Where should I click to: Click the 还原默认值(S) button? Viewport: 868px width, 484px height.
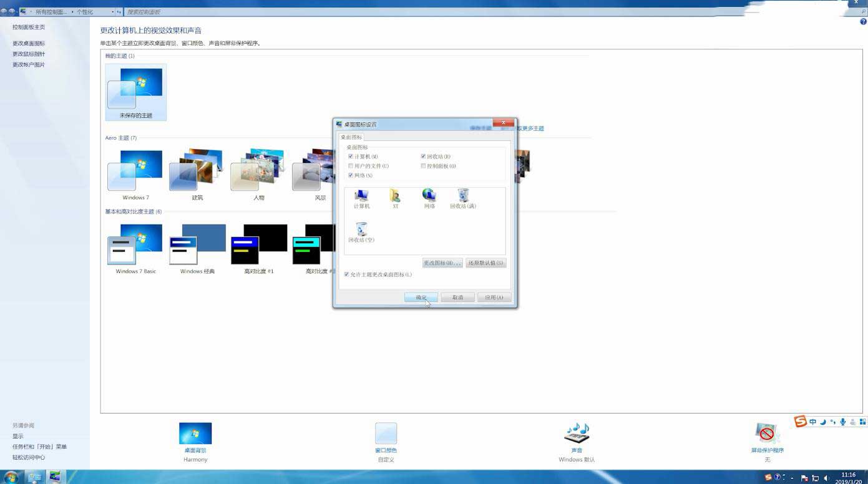coord(485,263)
